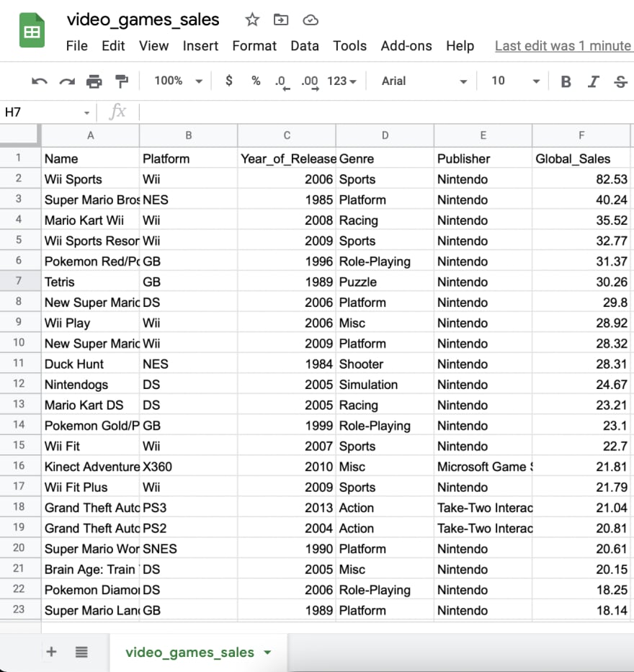Toggle strikethrough formatting
The height and width of the screenshot is (672, 634).
[621, 81]
